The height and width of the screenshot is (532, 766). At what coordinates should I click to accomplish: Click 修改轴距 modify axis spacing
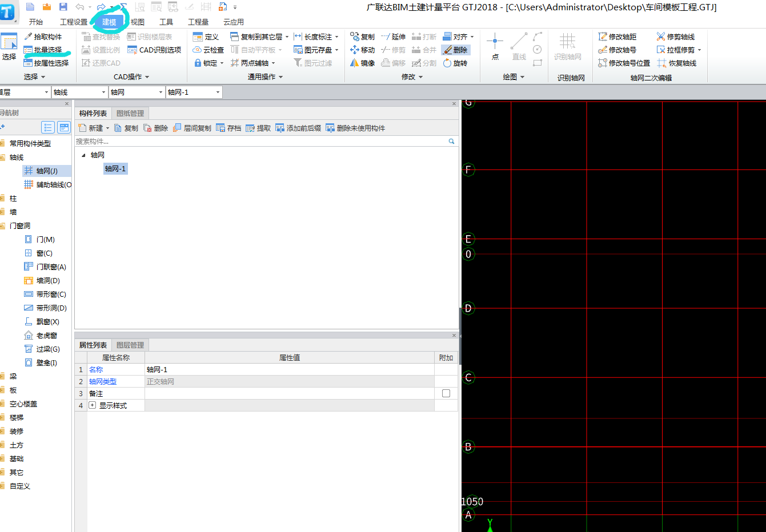617,37
